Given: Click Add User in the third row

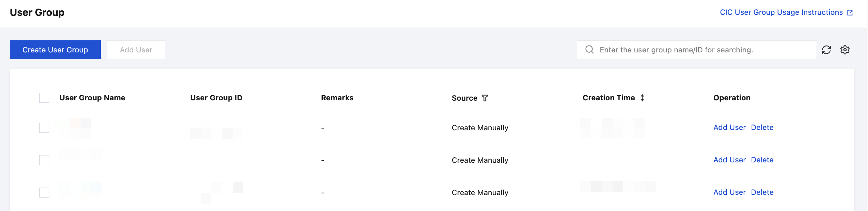Looking at the screenshot, I should tap(730, 192).
